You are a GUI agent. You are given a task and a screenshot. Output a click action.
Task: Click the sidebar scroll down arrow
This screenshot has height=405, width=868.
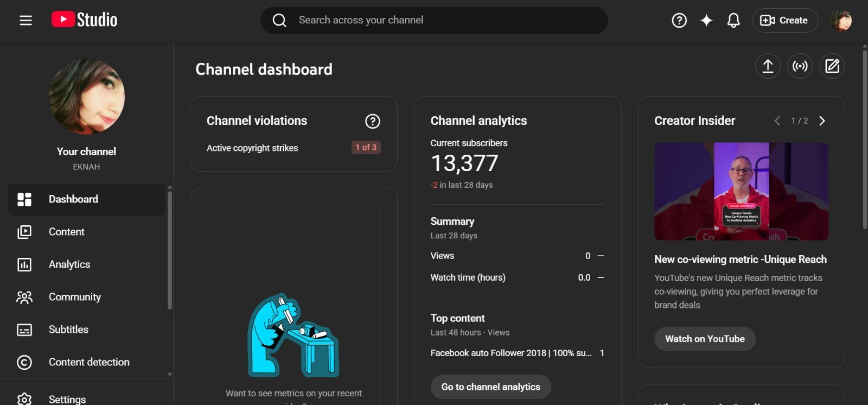[x=170, y=374]
